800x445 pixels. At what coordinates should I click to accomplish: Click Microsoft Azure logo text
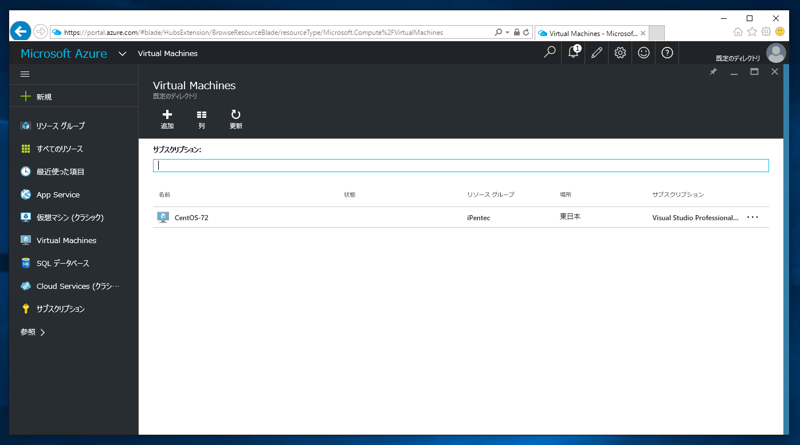coord(64,54)
